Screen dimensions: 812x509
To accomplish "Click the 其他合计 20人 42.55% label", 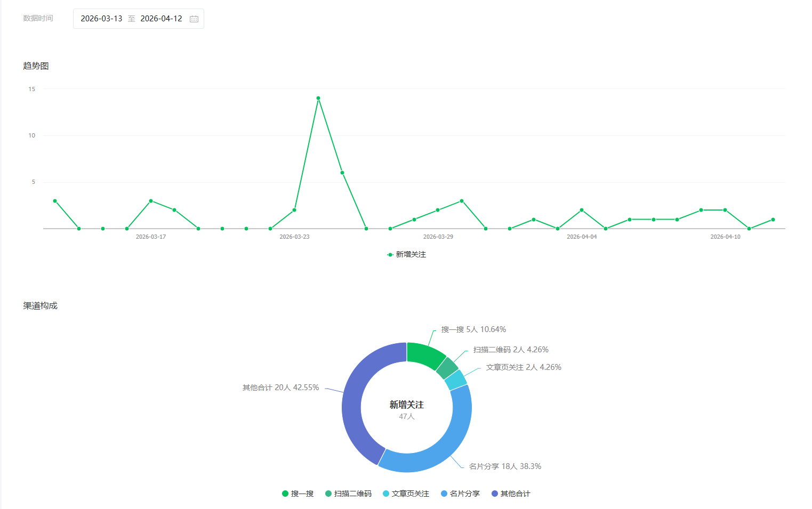I will point(280,387).
